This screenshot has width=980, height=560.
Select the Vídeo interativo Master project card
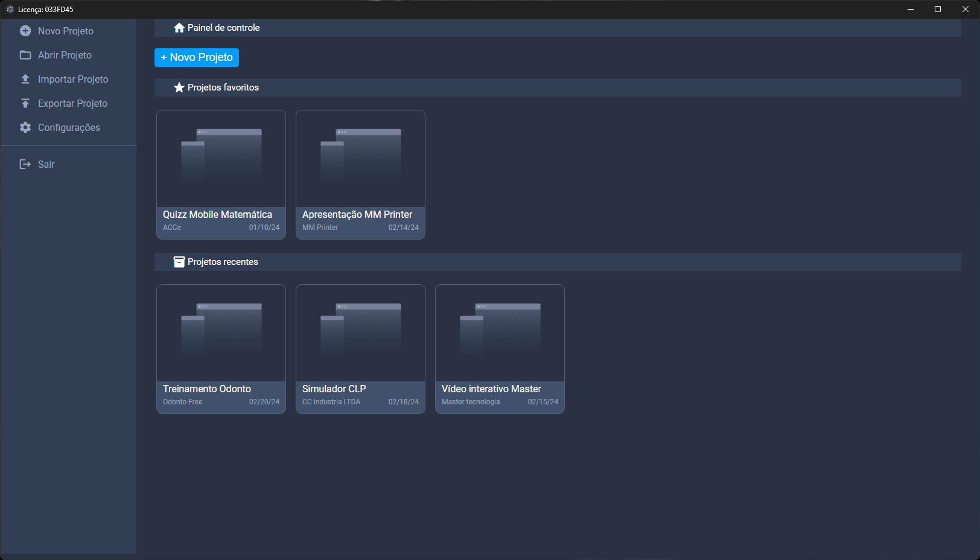click(x=500, y=349)
